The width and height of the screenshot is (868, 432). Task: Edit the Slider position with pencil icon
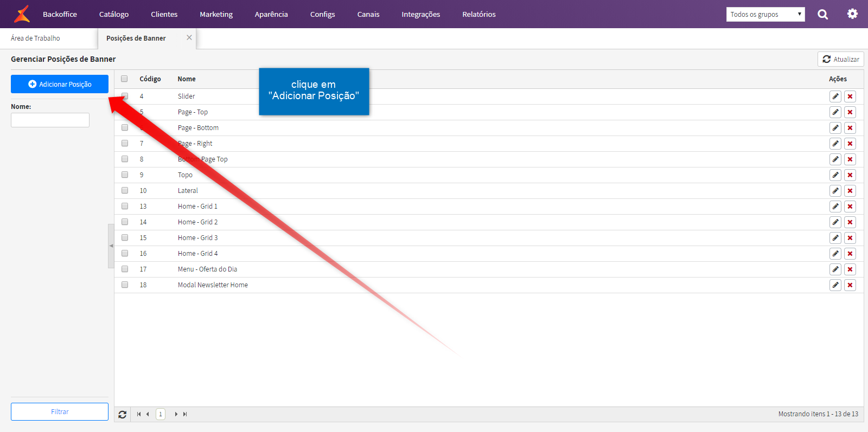click(x=835, y=96)
